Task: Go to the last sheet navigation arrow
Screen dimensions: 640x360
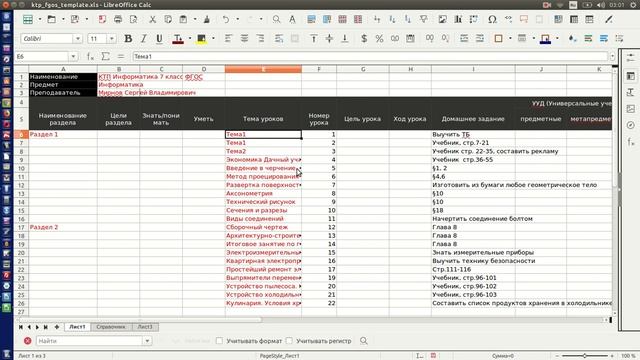Action: [x=46, y=327]
